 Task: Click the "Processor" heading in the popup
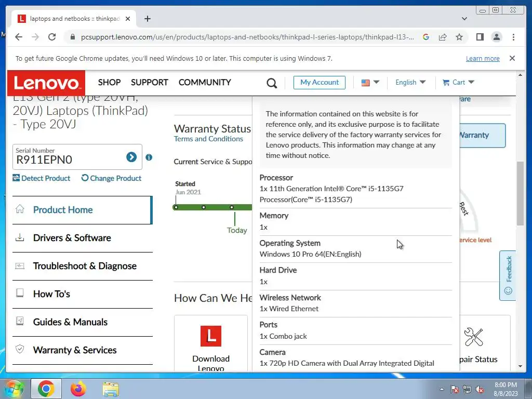276,178
